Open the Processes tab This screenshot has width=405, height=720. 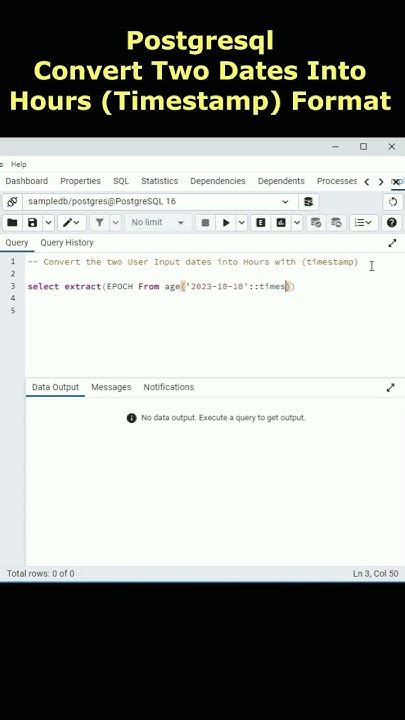[x=337, y=181]
